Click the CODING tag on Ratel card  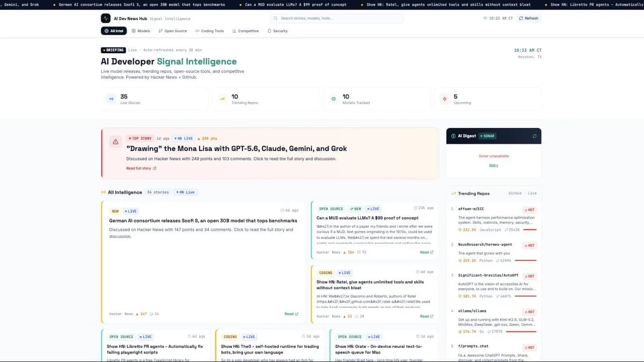326,273
